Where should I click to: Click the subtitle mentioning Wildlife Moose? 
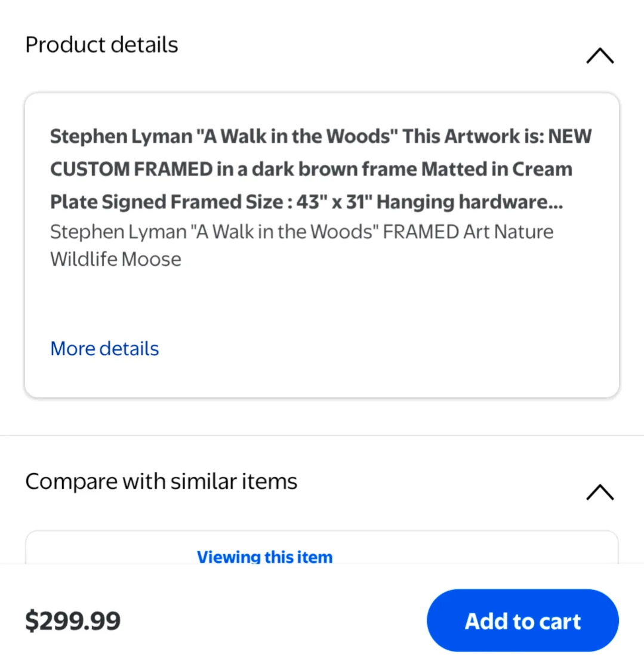pyautogui.click(x=301, y=245)
